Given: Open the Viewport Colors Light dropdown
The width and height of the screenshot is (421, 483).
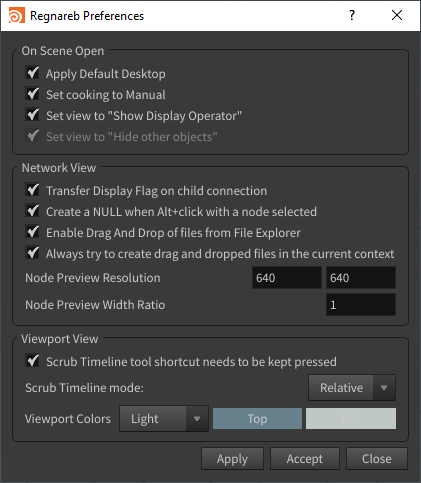Looking at the screenshot, I should point(164,419).
